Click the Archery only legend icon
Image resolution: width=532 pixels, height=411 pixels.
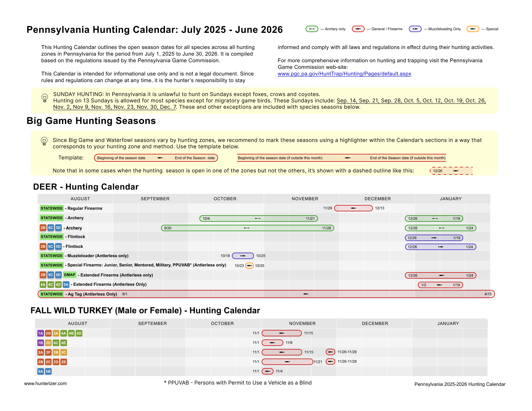(312, 29)
